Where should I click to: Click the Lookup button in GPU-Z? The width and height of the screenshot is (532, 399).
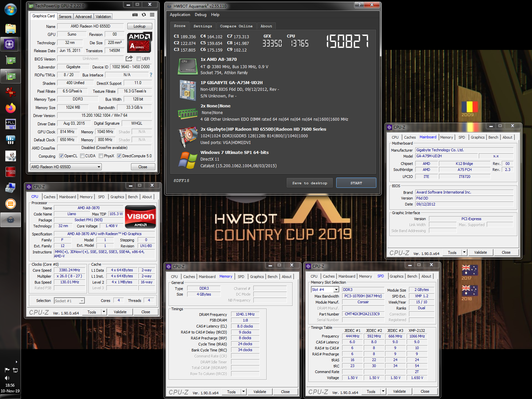pyautogui.click(x=139, y=26)
